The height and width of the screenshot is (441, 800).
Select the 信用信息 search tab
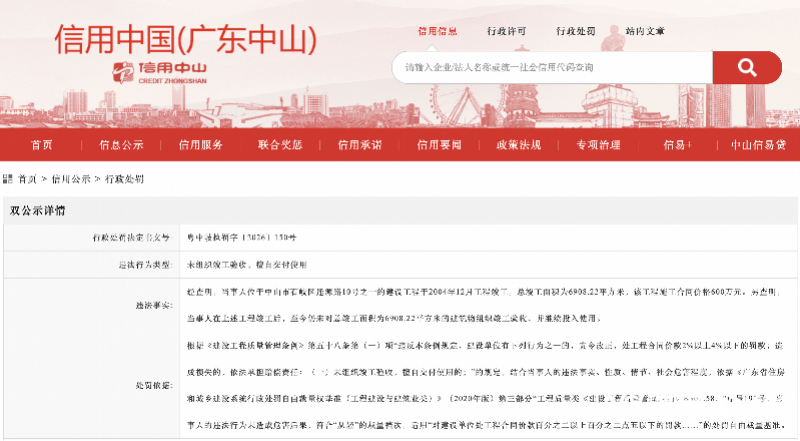(436, 31)
